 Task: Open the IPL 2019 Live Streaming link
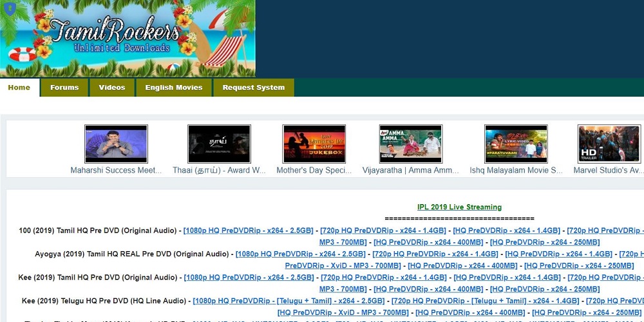coord(459,207)
